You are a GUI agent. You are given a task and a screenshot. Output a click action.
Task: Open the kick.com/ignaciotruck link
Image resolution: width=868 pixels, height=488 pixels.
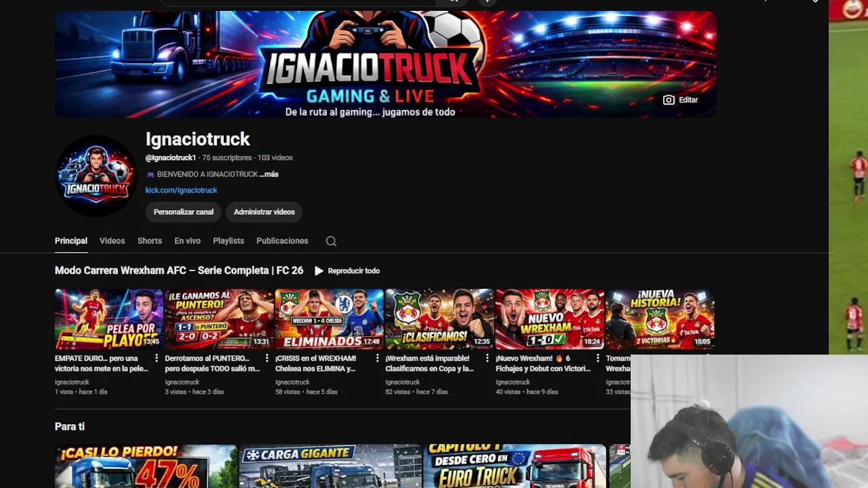click(181, 190)
